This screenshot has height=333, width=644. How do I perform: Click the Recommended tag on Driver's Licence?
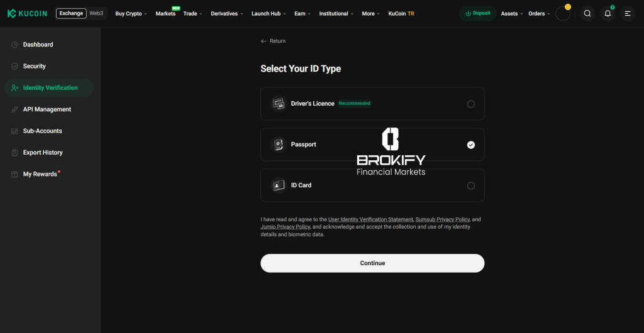pos(355,103)
